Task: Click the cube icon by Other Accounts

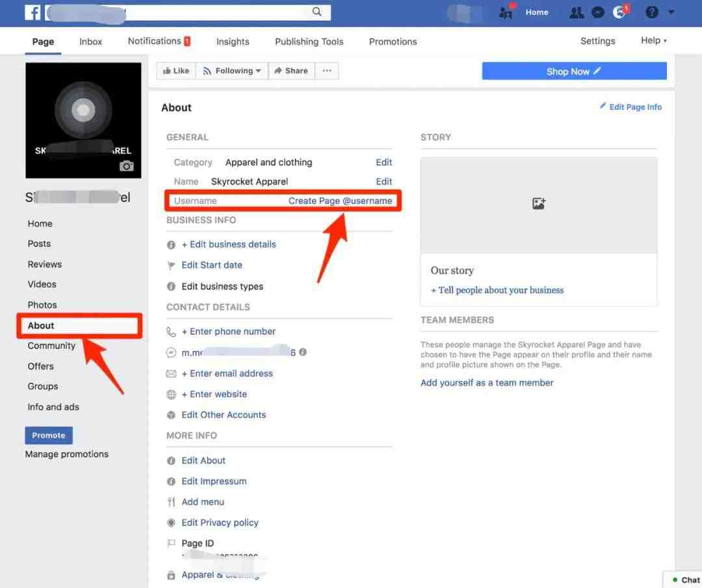Action: [171, 415]
